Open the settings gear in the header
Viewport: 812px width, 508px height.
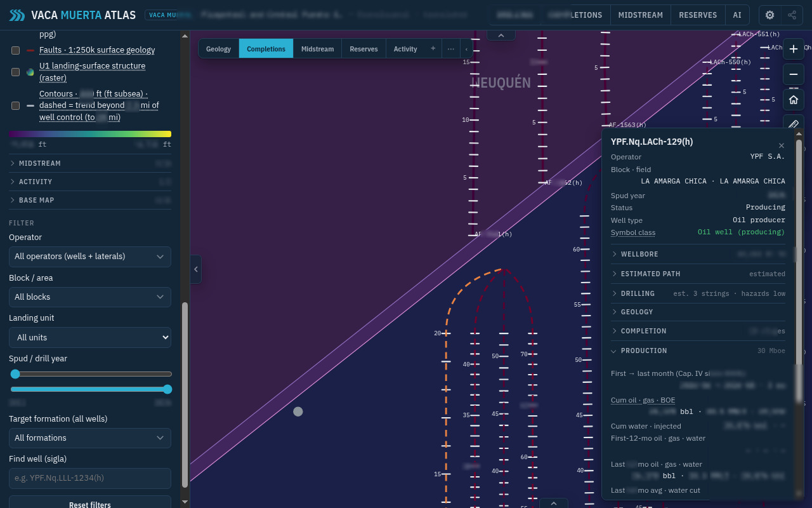[x=770, y=15]
